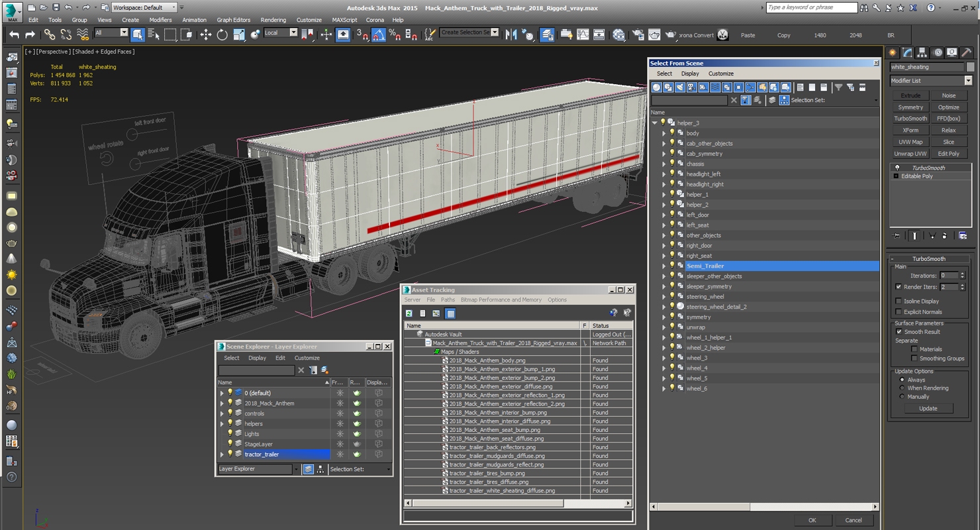Viewport: 980px width, 530px height.
Task: Open the Rendering menu
Action: 273,20
